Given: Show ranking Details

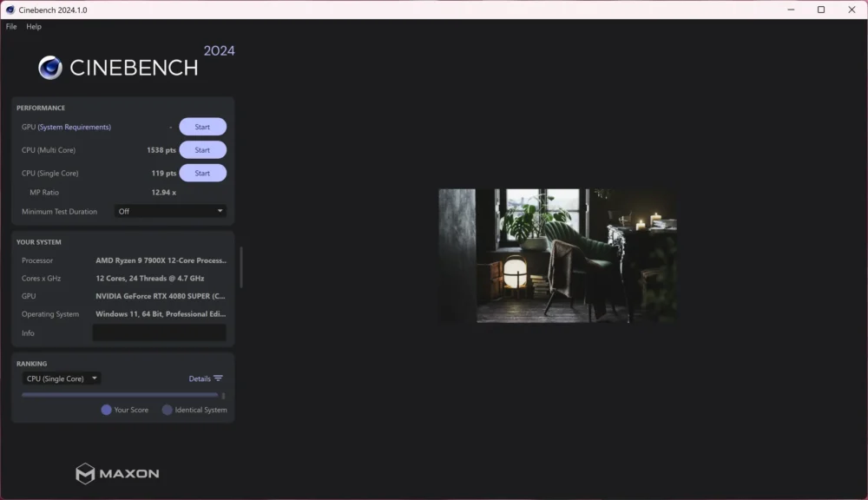Looking at the screenshot, I should coord(200,378).
